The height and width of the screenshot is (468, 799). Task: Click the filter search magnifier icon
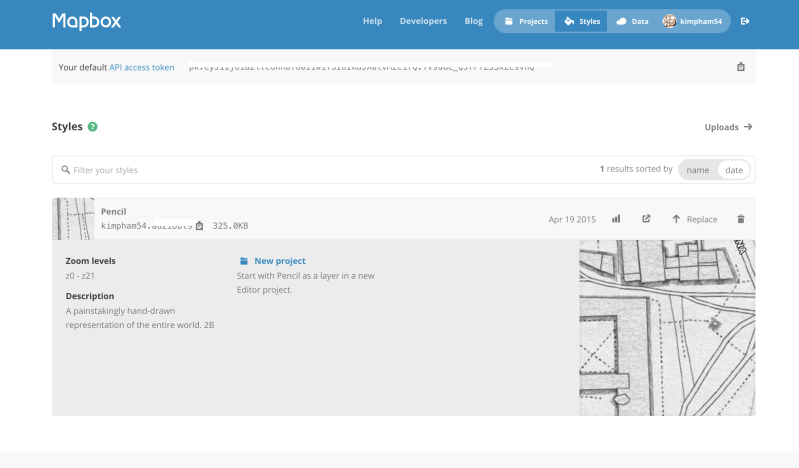65,169
